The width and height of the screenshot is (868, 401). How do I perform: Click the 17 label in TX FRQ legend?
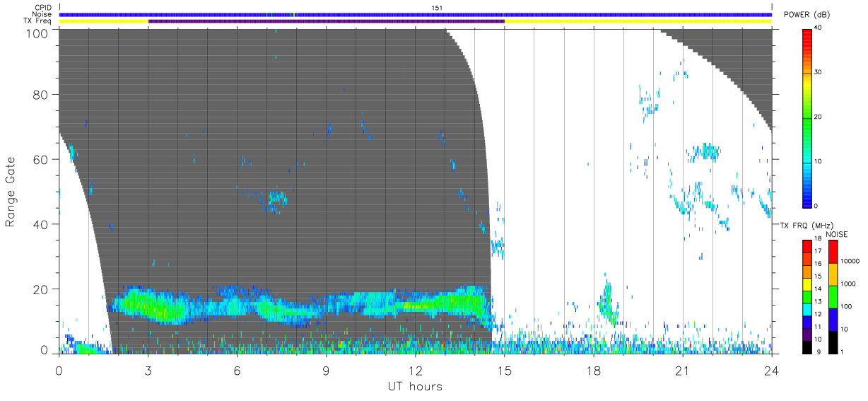tap(818, 251)
